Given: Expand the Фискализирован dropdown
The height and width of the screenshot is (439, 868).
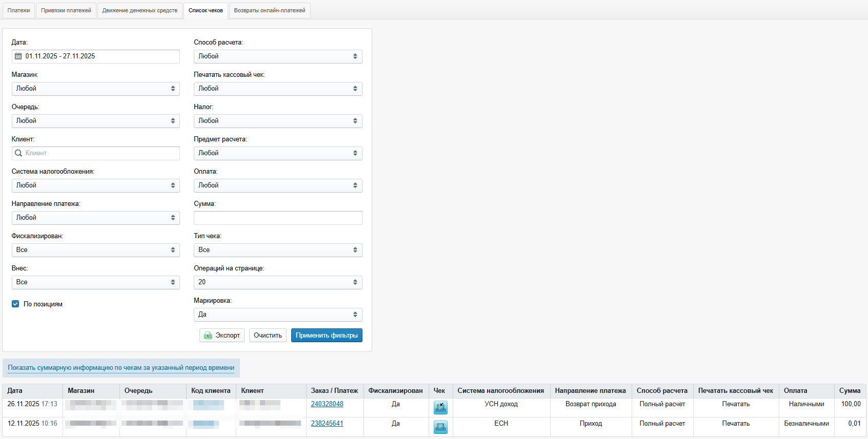Looking at the screenshot, I should point(95,250).
